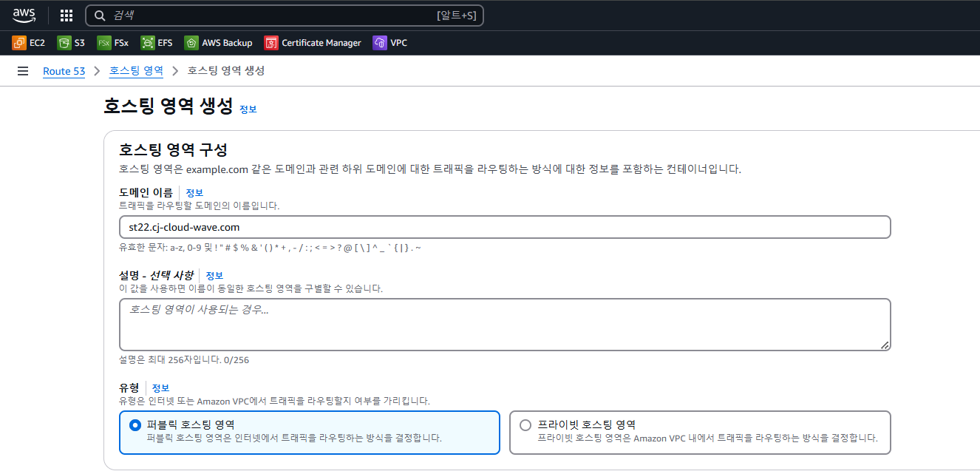Click the search magnifier icon

pos(101,15)
